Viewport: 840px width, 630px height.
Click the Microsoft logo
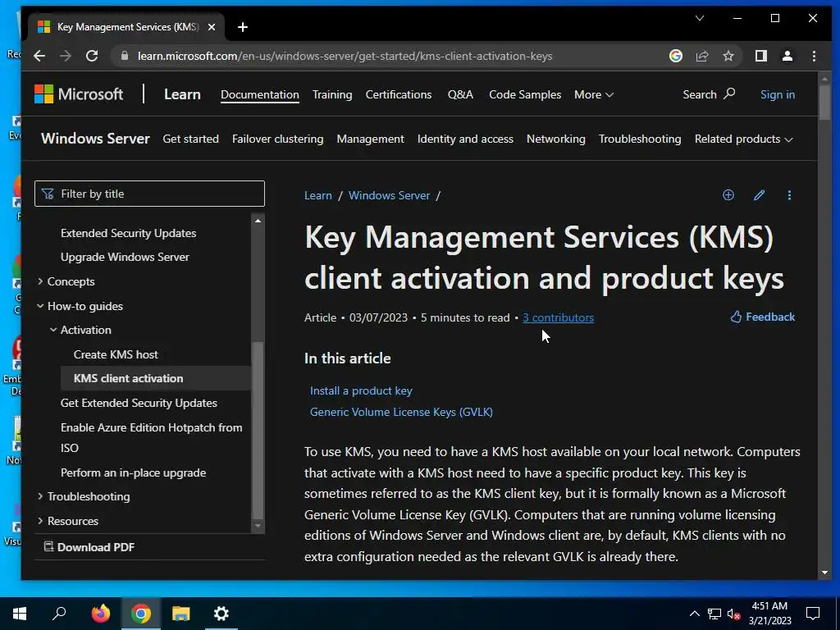(79, 94)
